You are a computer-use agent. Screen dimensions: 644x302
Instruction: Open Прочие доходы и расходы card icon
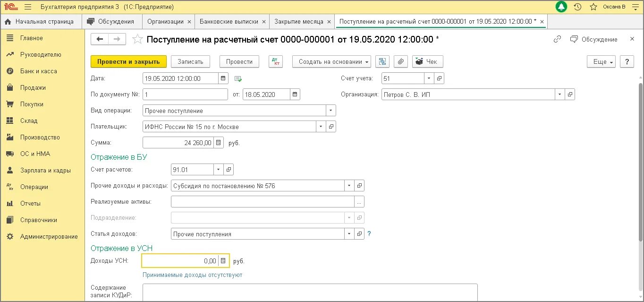click(x=359, y=186)
